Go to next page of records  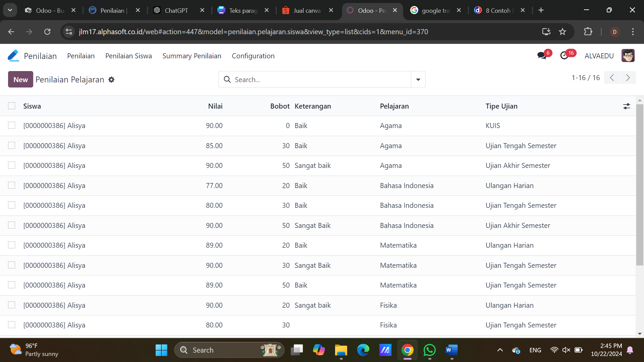pyautogui.click(x=628, y=78)
